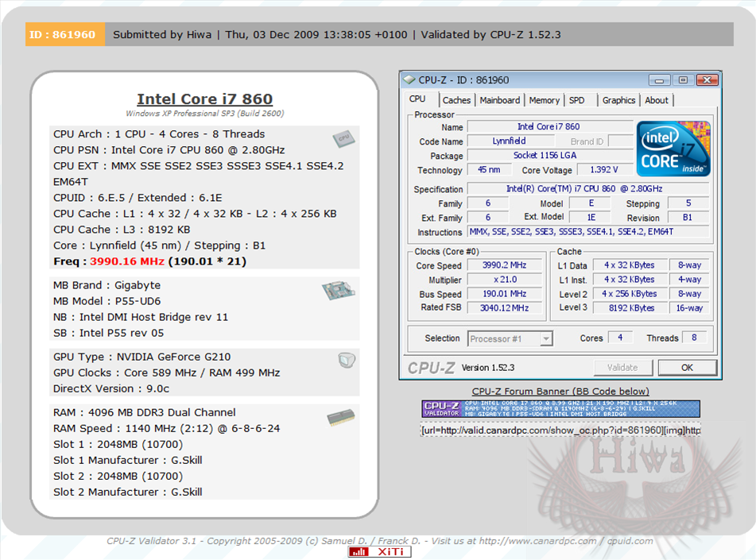Click the Specification field text
Screen dimensions: 756x560
pos(588,189)
